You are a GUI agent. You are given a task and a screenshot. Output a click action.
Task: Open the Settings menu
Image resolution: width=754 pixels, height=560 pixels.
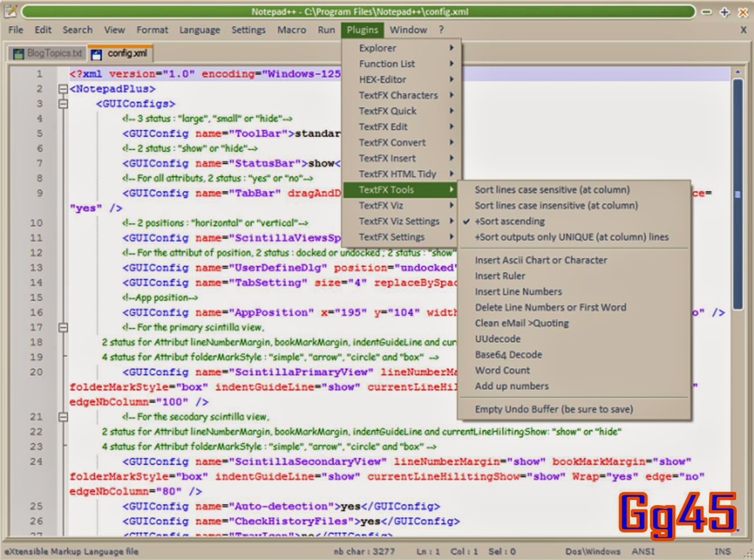tap(248, 30)
